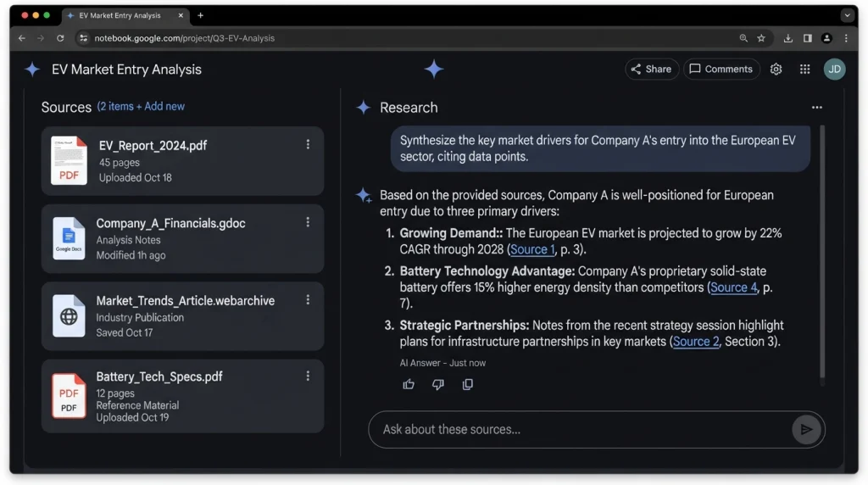This screenshot has height=485, width=868.
Task: Click the thumbs up icon on AI answer
Action: (409, 384)
